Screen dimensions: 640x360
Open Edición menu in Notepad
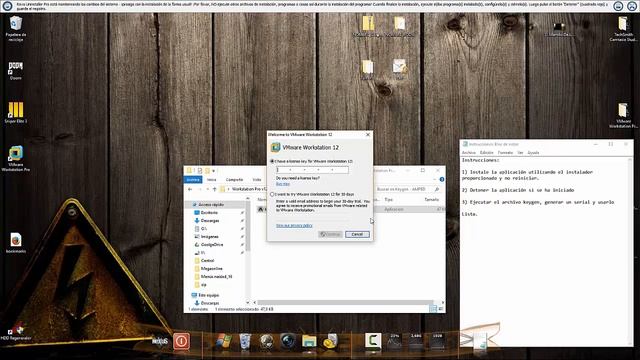[x=487, y=153]
